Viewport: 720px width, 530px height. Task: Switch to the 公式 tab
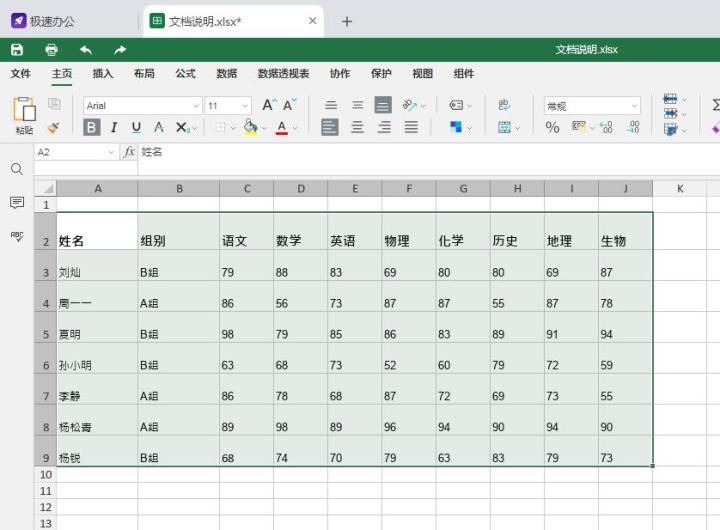[186, 73]
